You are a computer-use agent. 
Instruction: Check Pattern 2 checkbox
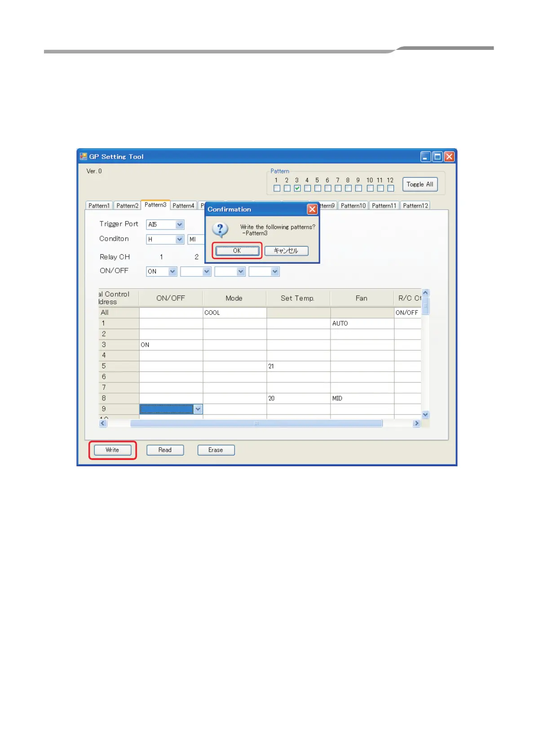(x=287, y=188)
